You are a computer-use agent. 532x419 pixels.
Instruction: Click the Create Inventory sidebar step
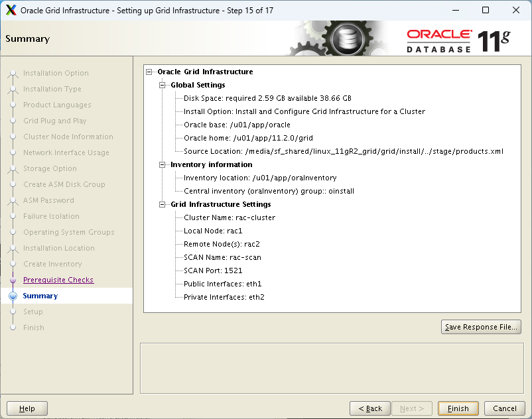coord(52,265)
